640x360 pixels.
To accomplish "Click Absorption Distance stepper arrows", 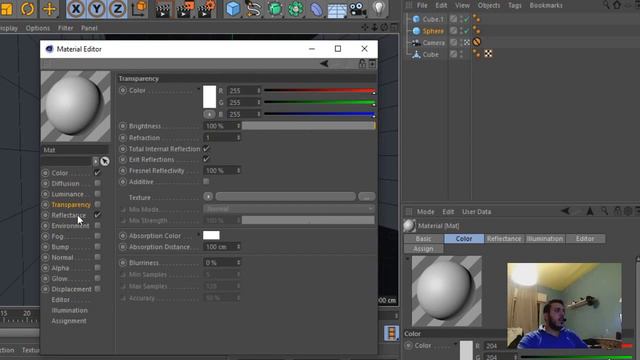I will pyautogui.click(x=238, y=247).
